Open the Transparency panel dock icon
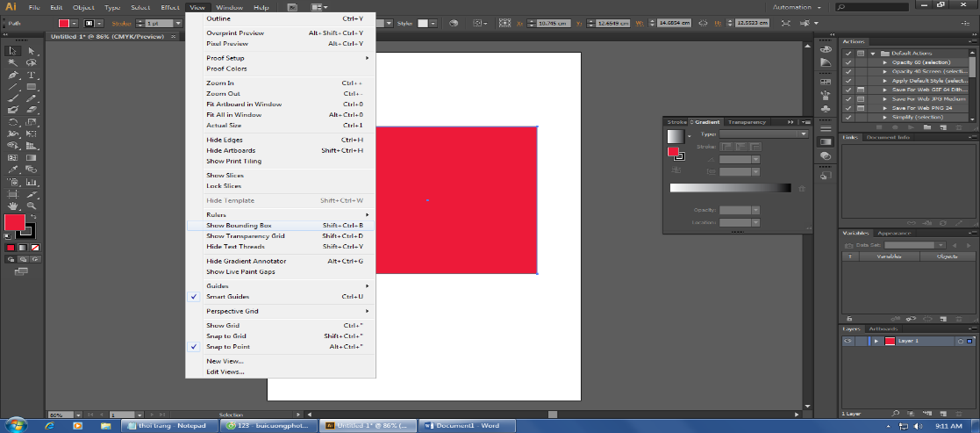980x433 pixels. click(x=826, y=155)
